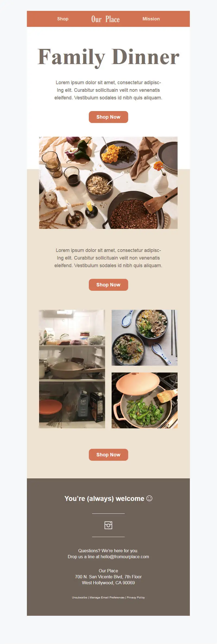Click the first Shop Now button under heading
The image size is (217, 644).
[108, 117]
